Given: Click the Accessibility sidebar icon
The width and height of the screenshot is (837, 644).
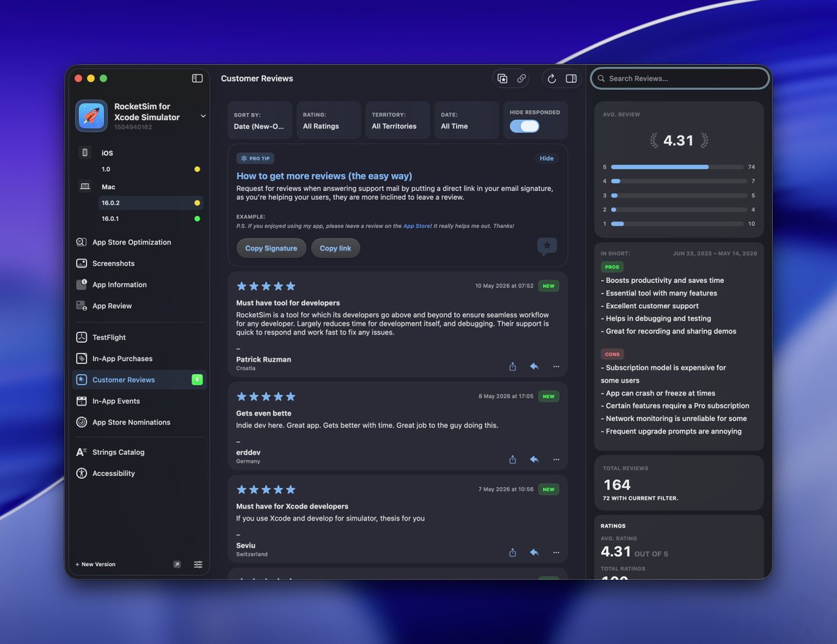Looking at the screenshot, I should point(82,473).
